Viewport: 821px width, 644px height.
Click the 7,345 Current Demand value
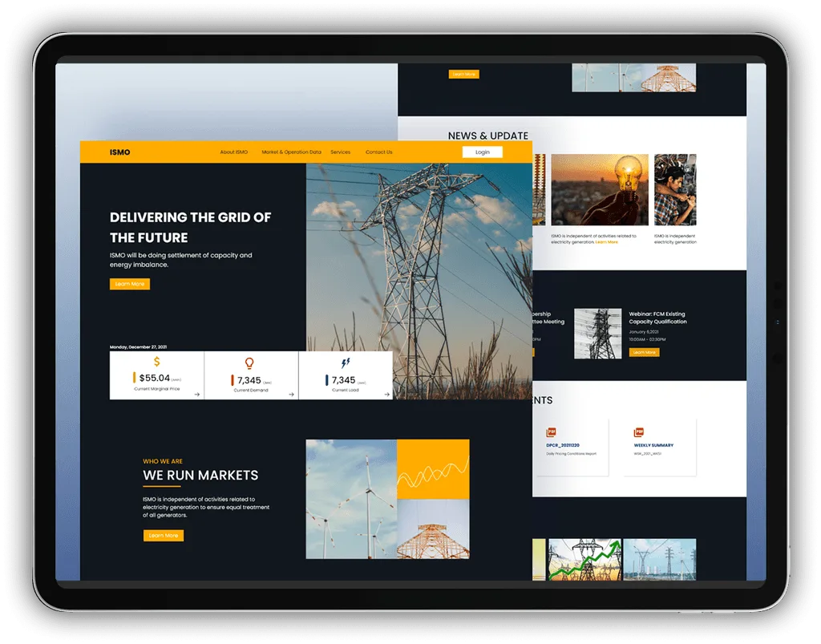pos(249,380)
